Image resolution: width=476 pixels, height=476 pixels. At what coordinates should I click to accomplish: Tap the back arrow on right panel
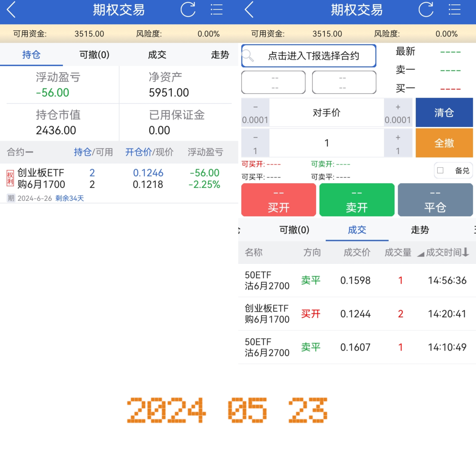pyautogui.click(x=249, y=10)
